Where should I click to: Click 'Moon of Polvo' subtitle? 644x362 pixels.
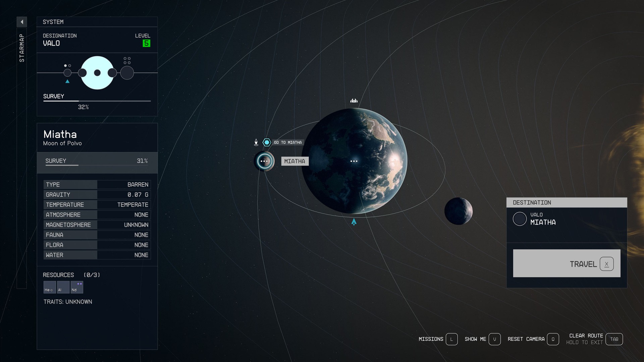[62, 143]
